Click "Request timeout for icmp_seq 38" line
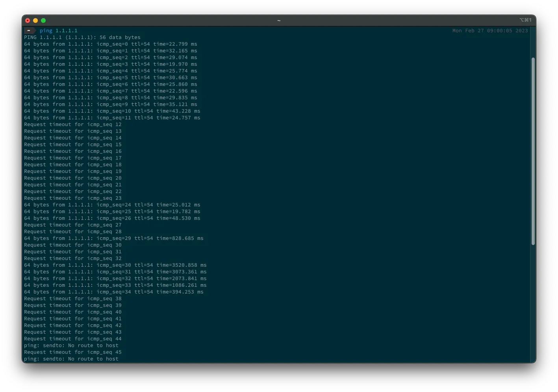Image resolution: width=558 pixels, height=392 pixels. click(72, 299)
